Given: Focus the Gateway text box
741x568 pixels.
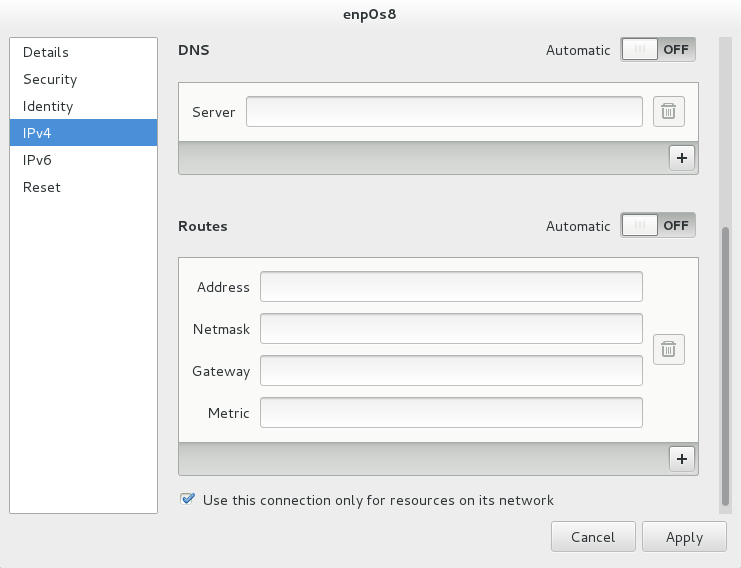Looking at the screenshot, I should pos(451,370).
